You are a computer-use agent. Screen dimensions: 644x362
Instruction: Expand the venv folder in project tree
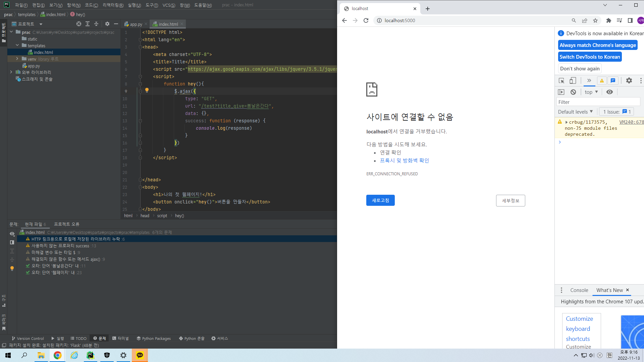tap(17, 59)
